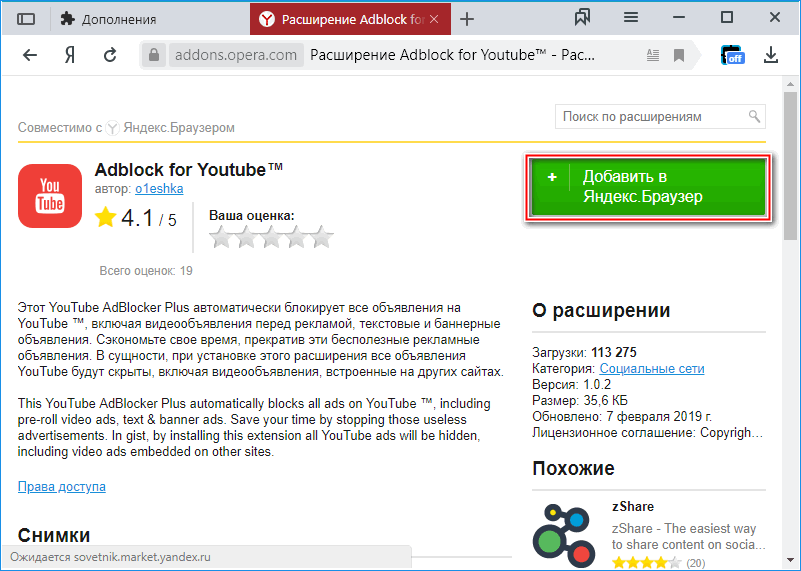Image resolution: width=801 pixels, height=571 pixels.
Task: Rate one star under Ваша оценка
Action: [x=221, y=237]
